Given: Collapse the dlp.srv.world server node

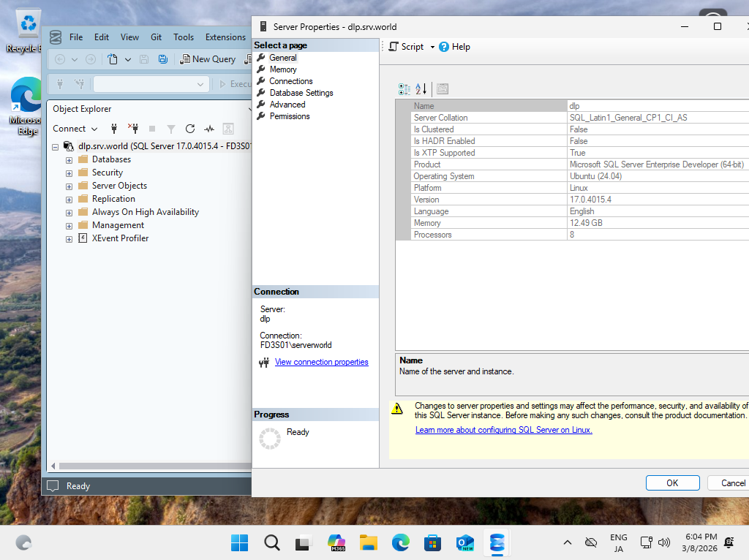Looking at the screenshot, I should coord(56,147).
